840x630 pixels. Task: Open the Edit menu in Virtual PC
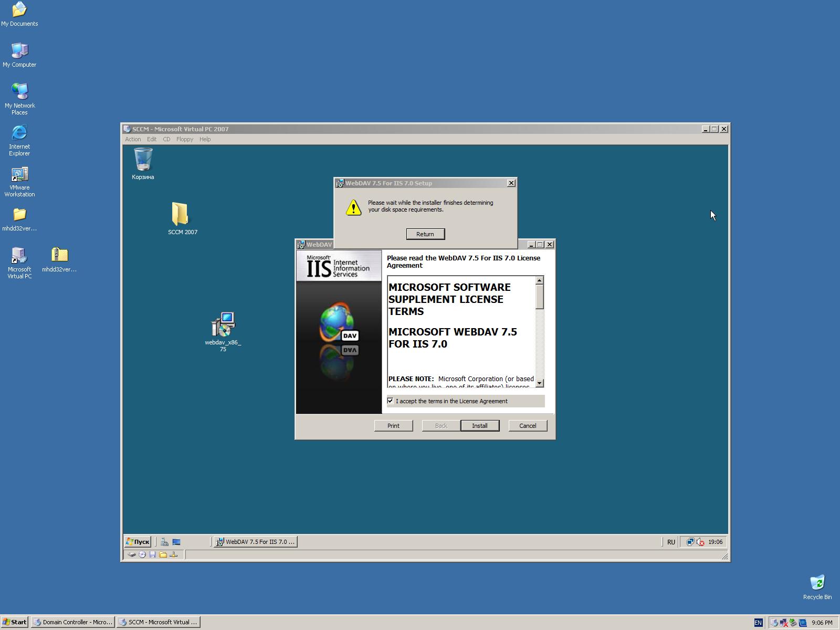coord(152,139)
